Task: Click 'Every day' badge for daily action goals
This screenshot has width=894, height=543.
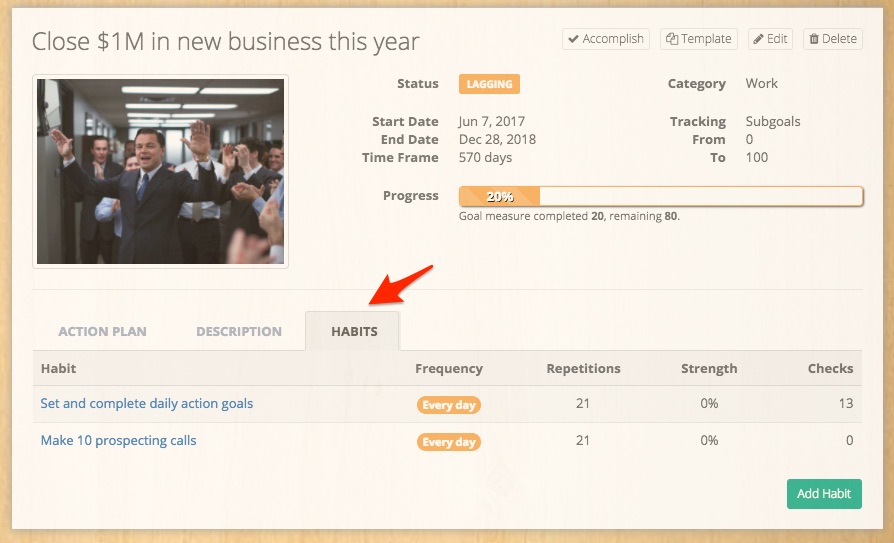Action: (449, 405)
